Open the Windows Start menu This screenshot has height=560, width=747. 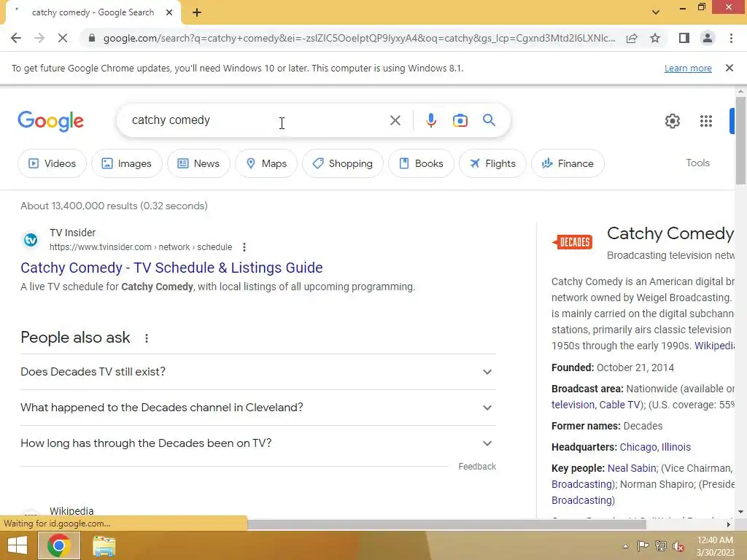point(18,545)
